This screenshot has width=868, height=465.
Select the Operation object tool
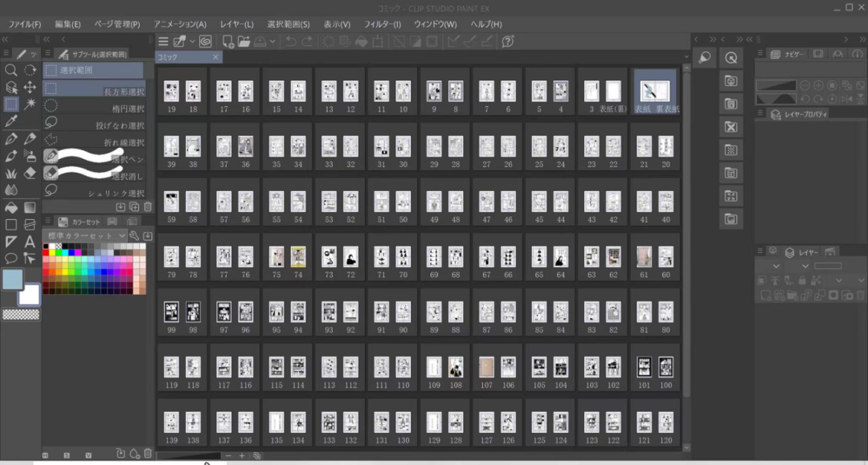tap(10, 88)
